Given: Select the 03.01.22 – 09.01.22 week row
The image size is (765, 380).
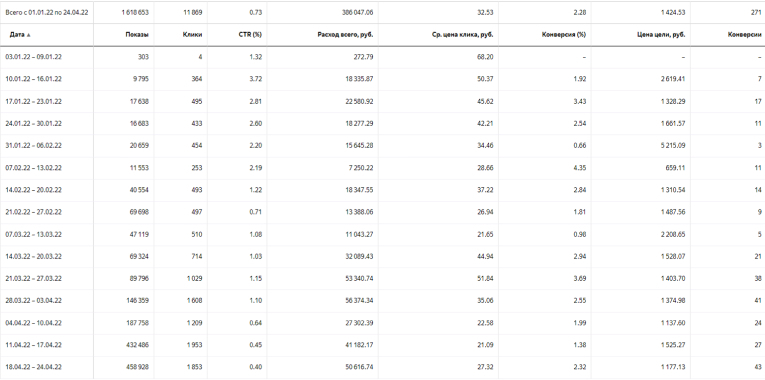Looking at the screenshot, I should pos(382,57).
